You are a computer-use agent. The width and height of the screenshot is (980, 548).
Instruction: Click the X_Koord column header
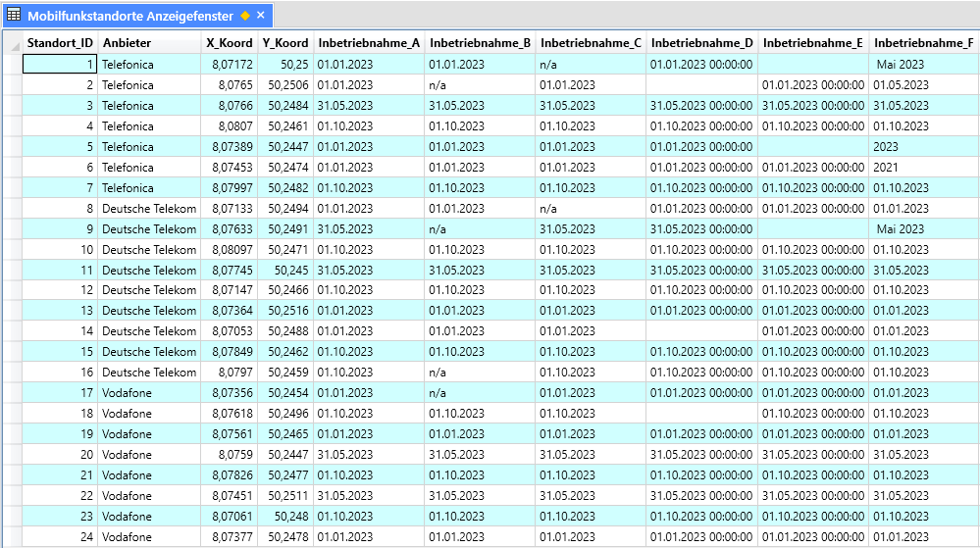[230, 43]
